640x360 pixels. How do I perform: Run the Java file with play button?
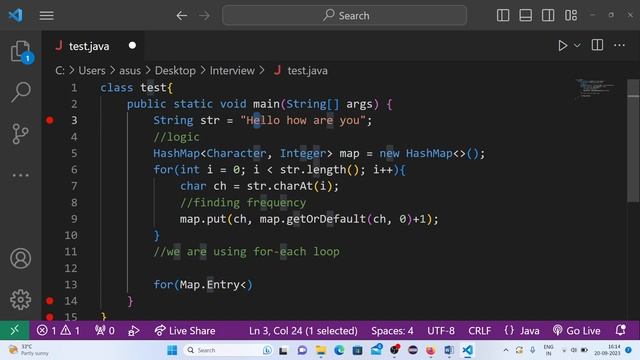[562, 45]
